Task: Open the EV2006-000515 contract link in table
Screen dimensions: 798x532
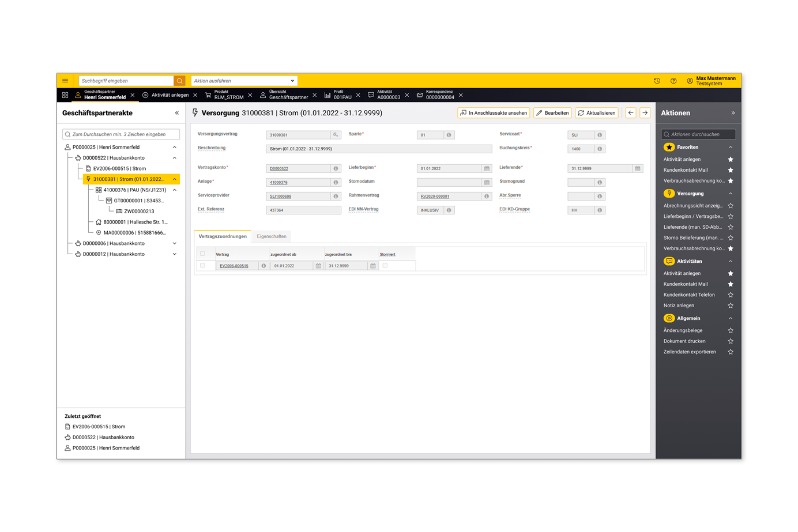Action: 234,266
